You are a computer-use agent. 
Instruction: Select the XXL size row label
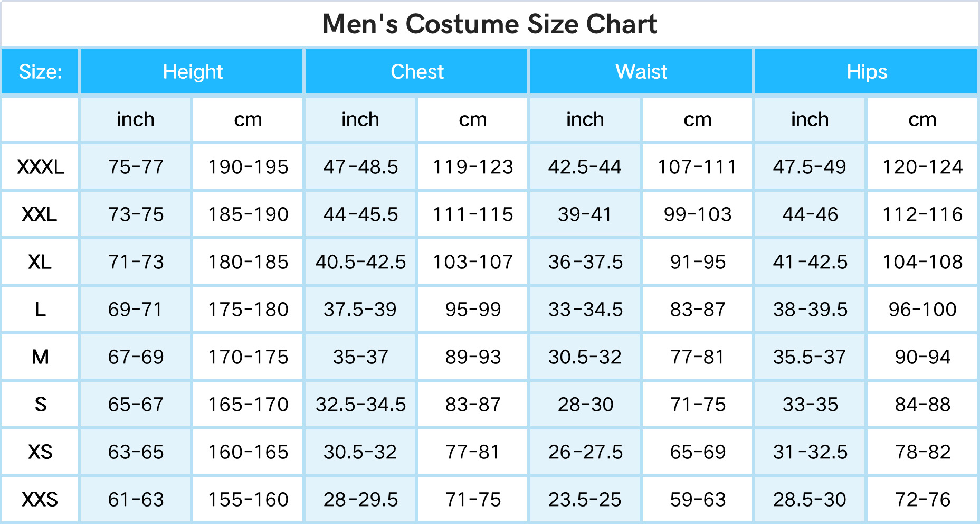click(x=40, y=214)
